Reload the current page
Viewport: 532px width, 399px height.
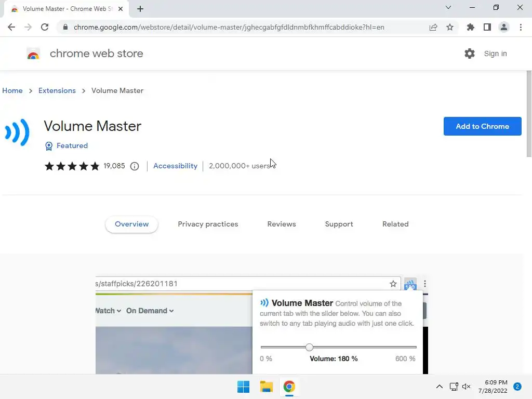45,27
